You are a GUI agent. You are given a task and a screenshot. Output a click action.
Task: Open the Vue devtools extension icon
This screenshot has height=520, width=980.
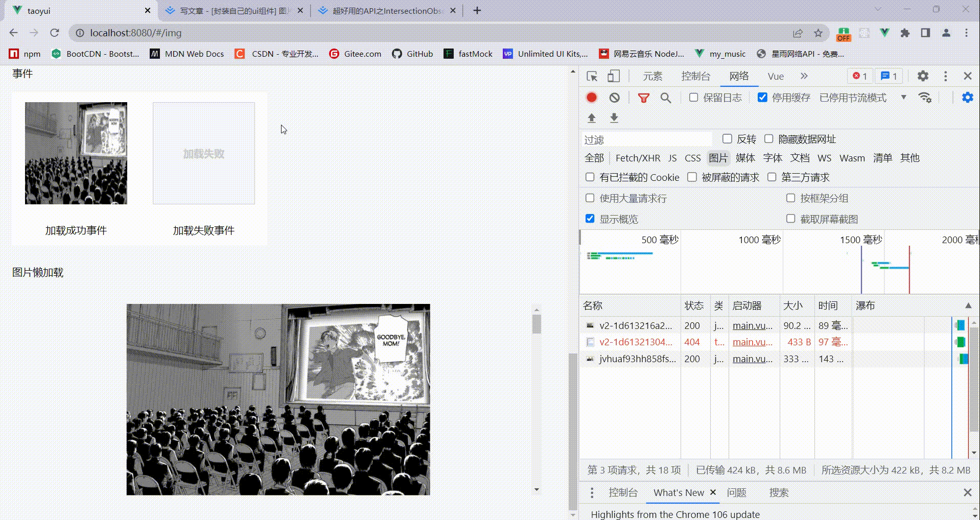884,33
